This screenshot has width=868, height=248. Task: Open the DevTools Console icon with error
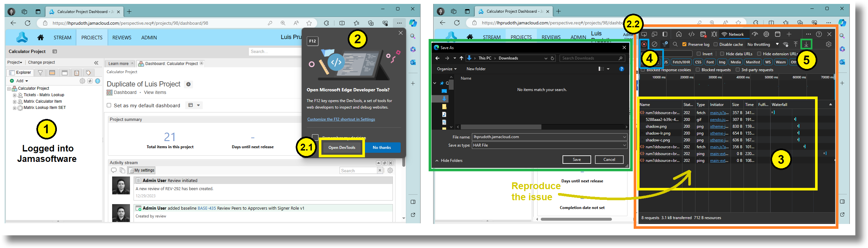pos(703,34)
